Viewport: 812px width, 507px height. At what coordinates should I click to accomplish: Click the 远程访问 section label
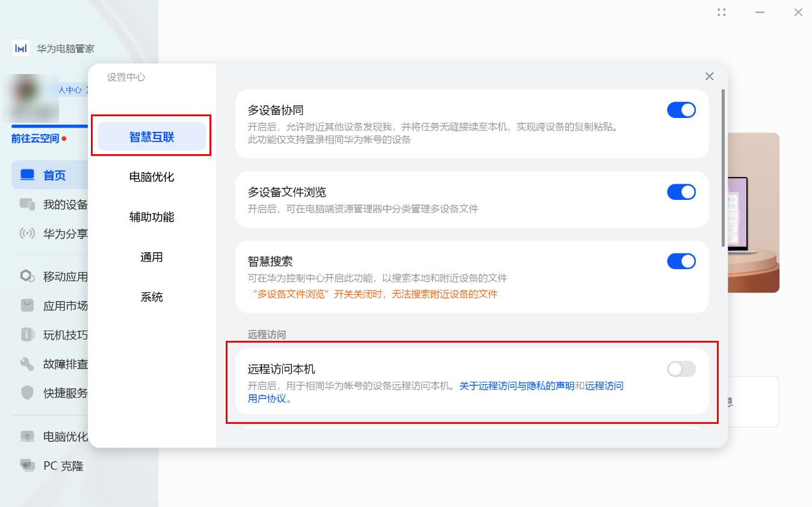pos(267,334)
